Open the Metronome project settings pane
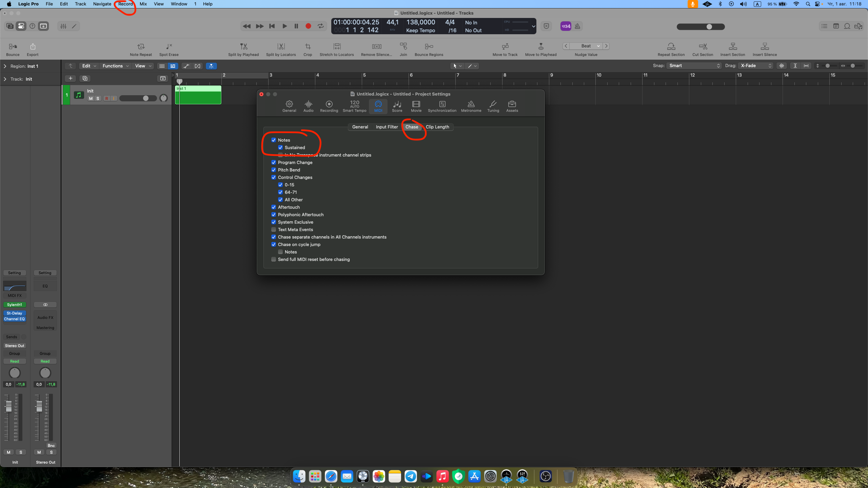The image size is (868, 488). [471, 106]
